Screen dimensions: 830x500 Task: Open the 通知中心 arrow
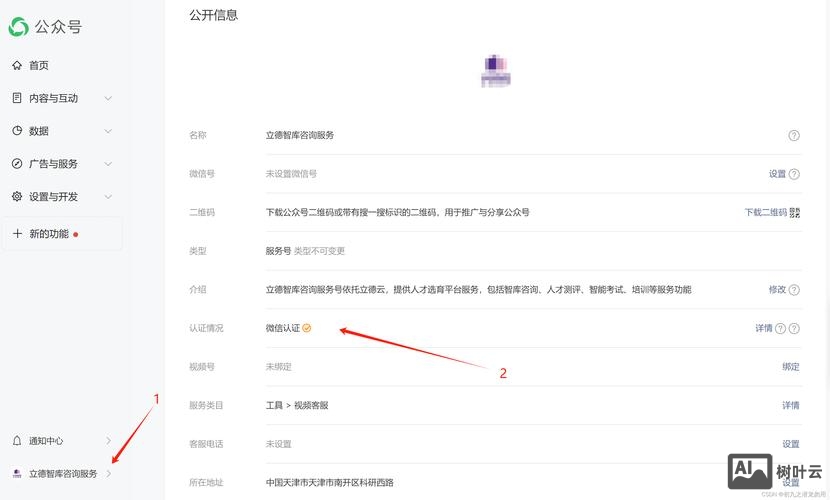click(x=109, y=441)
